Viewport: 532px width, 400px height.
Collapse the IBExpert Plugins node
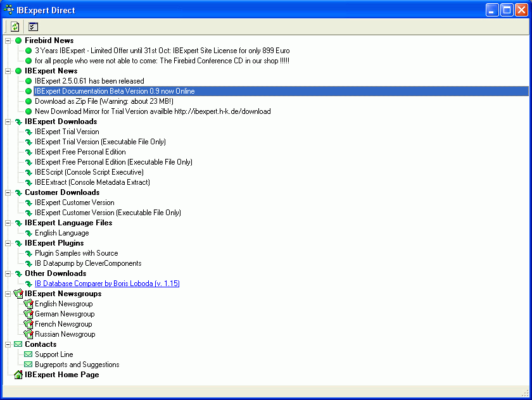coord(8,244)
